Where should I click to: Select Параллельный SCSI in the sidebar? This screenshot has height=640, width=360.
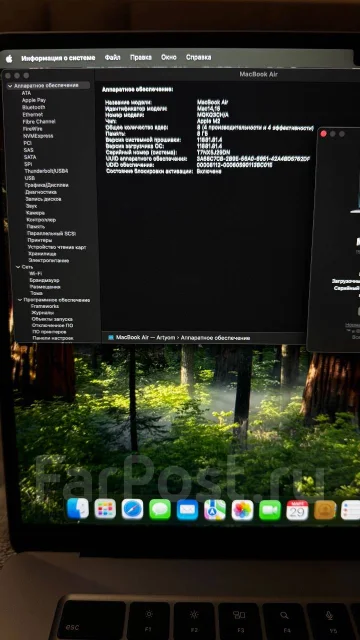click(51, 233)
